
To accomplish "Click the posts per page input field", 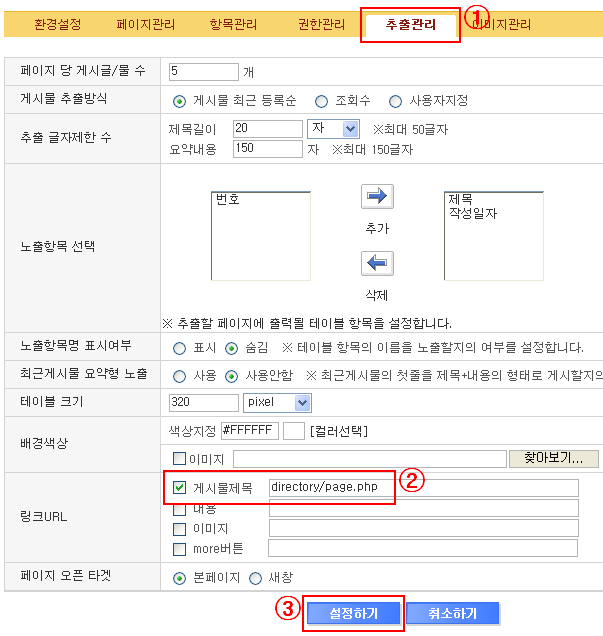I will click(204, 72).
